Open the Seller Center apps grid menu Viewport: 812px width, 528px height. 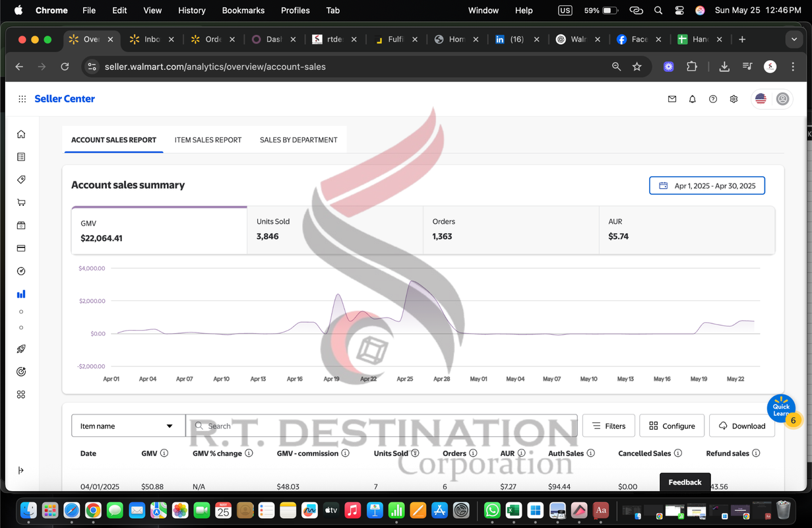tap(22, 99)
